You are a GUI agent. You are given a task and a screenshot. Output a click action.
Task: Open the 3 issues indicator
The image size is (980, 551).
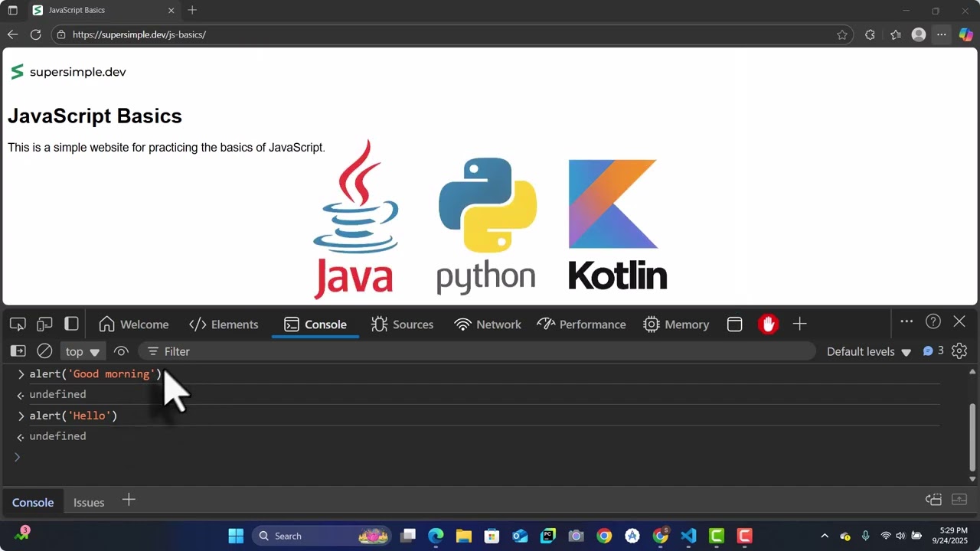(x=933, y=350)
